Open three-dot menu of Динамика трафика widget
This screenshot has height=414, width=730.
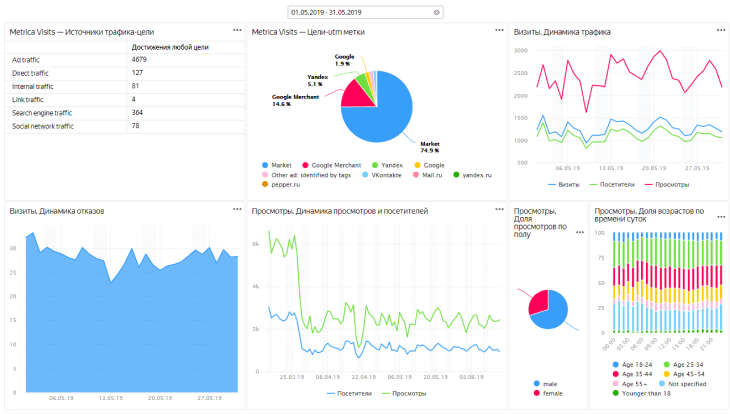pyautogui.click(x=717, y=30)
